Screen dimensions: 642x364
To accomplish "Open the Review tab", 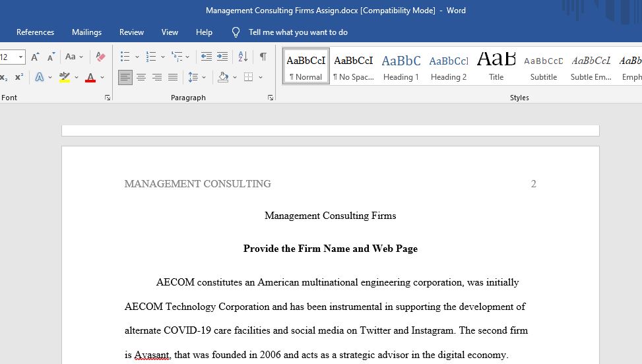I will point(131,32).
